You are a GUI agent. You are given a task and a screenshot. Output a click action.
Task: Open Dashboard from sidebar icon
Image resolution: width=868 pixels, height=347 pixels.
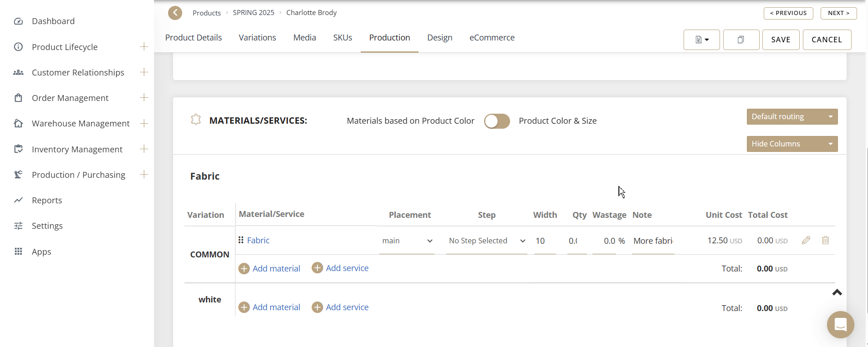click(x=18, y=21)
